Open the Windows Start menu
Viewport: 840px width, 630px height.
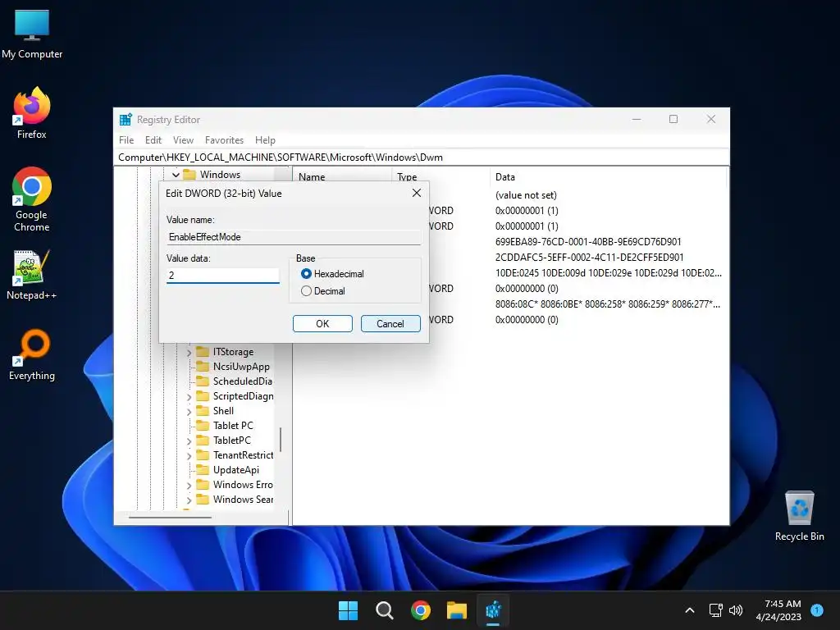point(348,610)
